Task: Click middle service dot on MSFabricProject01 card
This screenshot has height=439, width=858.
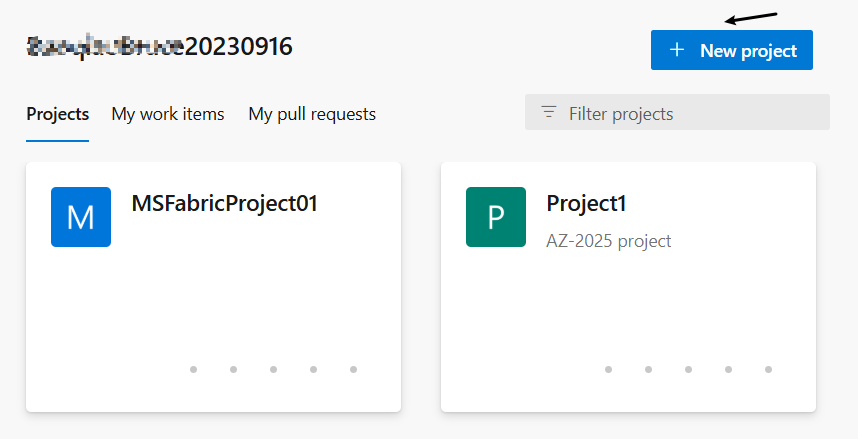Action: point(273,369)
